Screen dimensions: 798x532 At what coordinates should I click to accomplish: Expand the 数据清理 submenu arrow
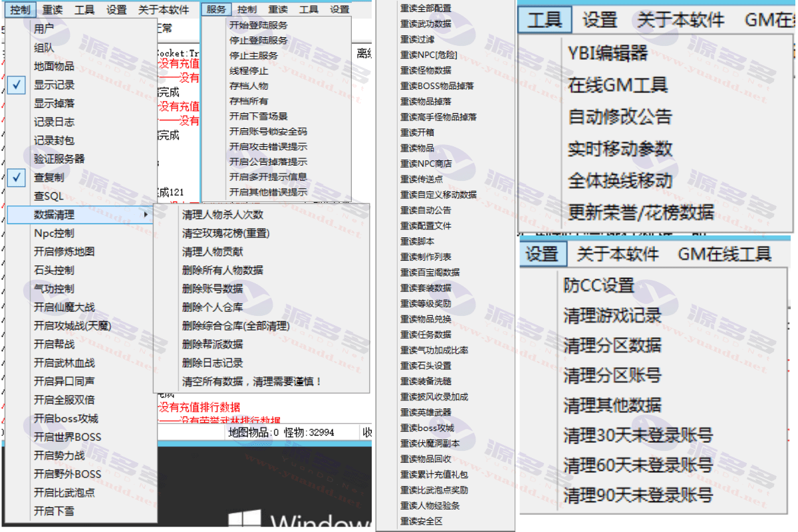[146, 215]
